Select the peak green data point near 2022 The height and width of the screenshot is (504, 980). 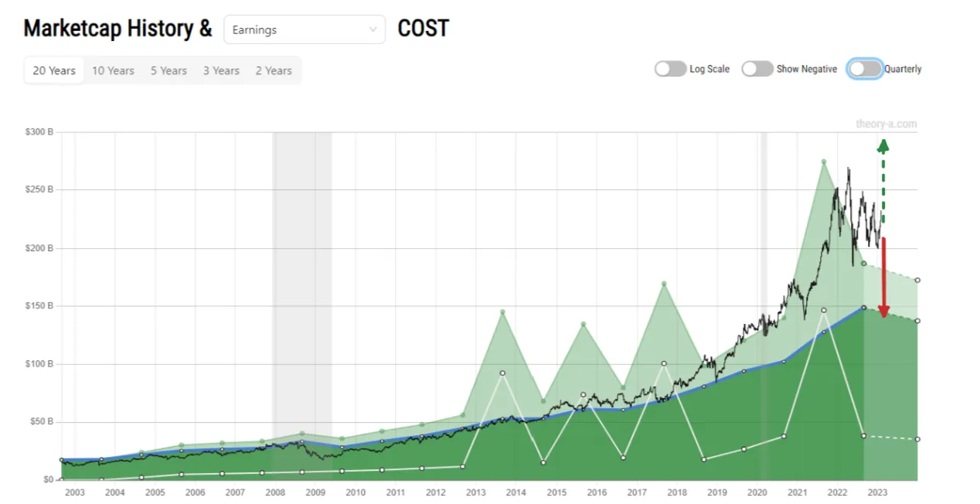[x=824, y=162]
